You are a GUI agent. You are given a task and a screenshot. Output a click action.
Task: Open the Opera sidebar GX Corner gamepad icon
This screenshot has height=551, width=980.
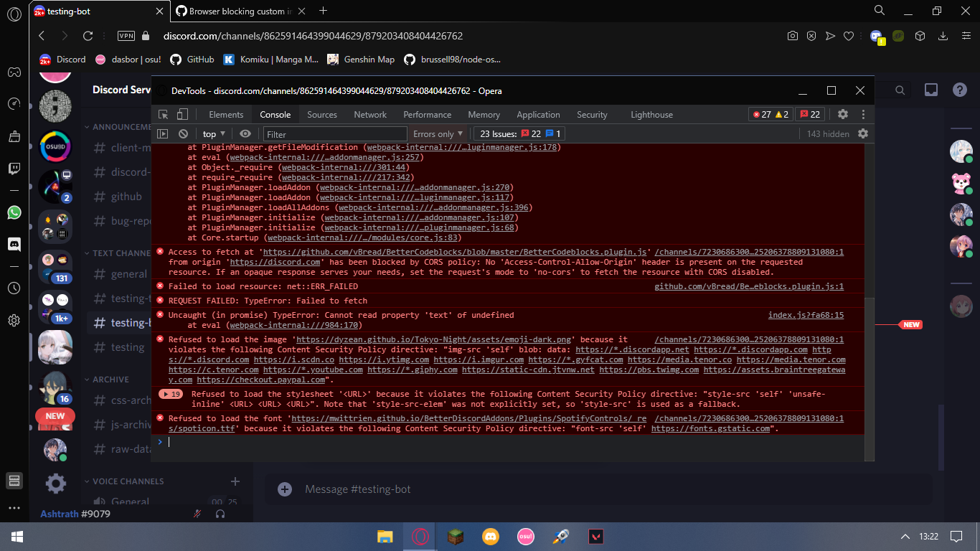[x=14, y=72]
